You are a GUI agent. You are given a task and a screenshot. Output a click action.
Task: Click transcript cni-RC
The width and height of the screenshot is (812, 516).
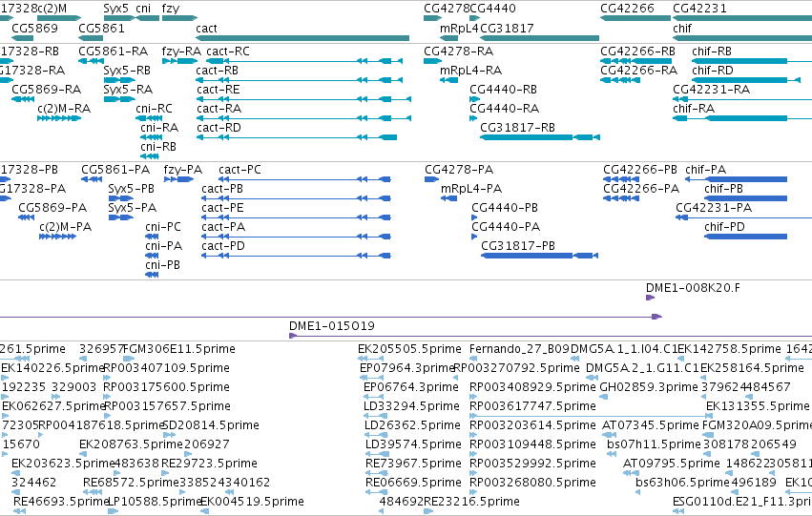pos(149,118)
